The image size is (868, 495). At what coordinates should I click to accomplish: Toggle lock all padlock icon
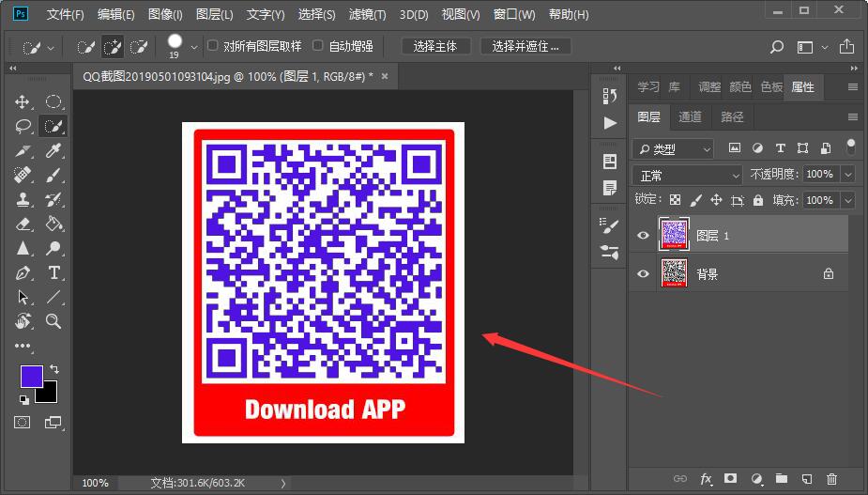coord(758,199)
